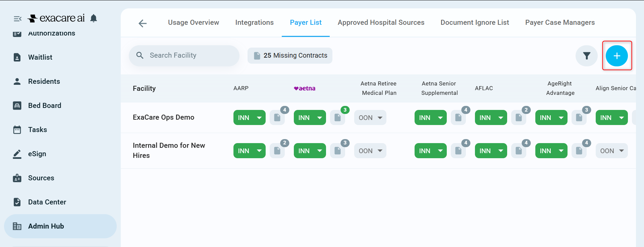Expand AARP INN dropdown for ExaCare Ops Demo
Viewport: 644px width, 247px height.
[250, 118]
